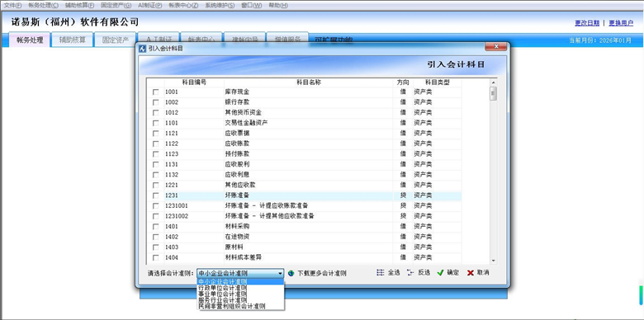Check the box for 1123 预付账款

tap(156, 154)
